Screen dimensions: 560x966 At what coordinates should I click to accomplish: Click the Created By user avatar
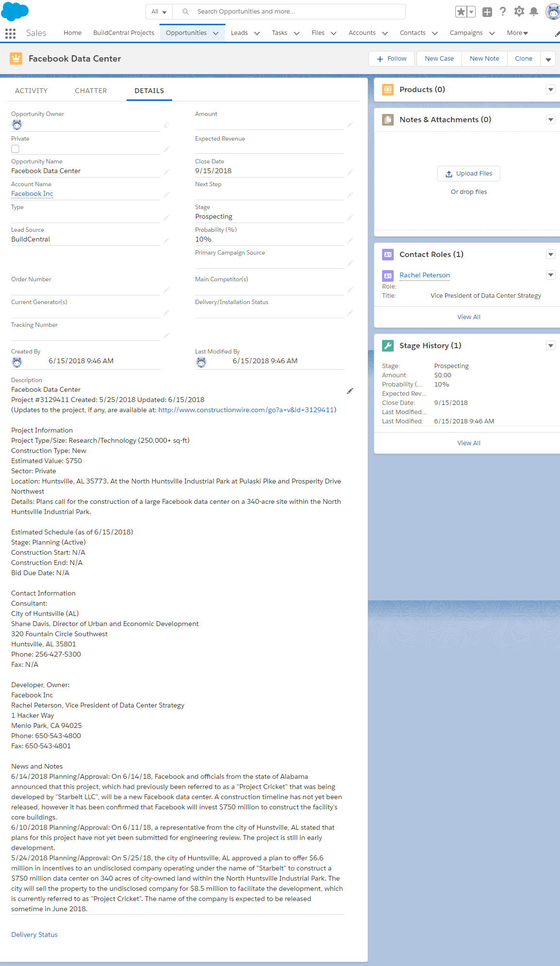[x=17, y=362]
